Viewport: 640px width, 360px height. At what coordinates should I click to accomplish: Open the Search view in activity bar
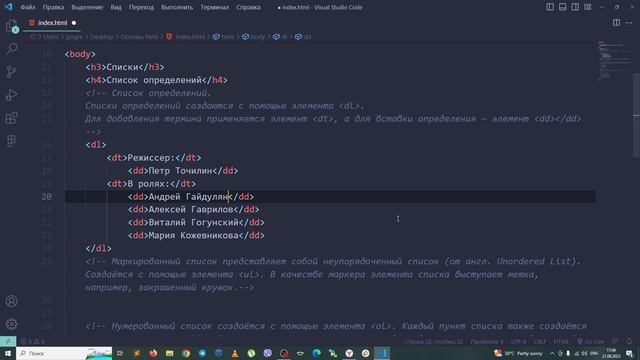11,49
